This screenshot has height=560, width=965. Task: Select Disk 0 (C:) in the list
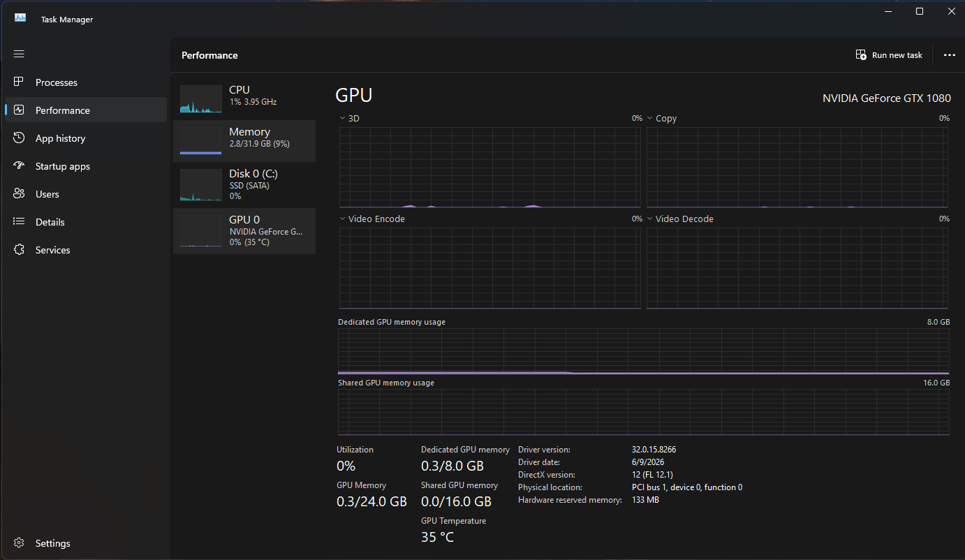pos(244,185)
